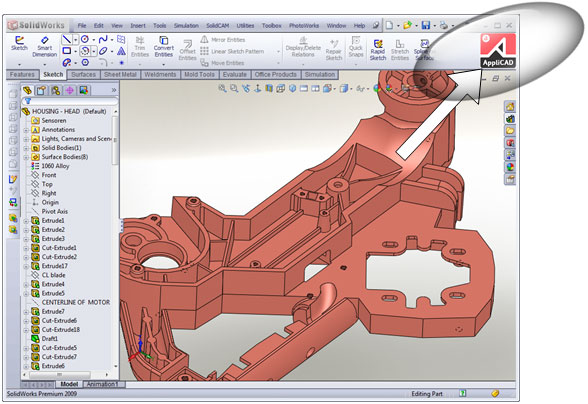Open the SolidCAM menu
The image size is (588, 404).
point(218,26)
